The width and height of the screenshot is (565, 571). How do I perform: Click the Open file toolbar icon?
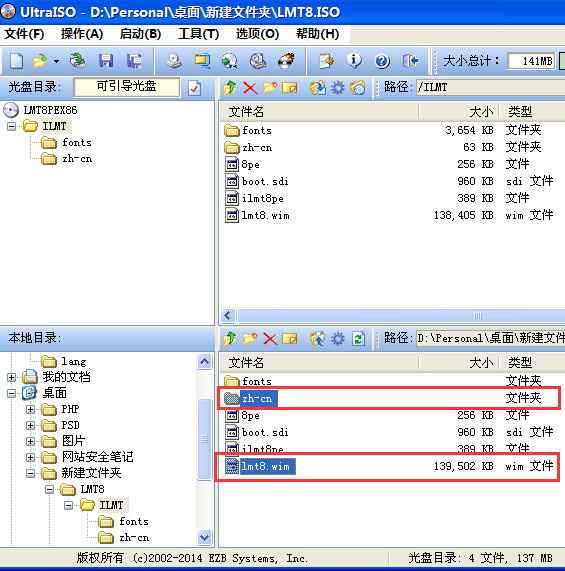pyautogui.click(x=40, y=60)
